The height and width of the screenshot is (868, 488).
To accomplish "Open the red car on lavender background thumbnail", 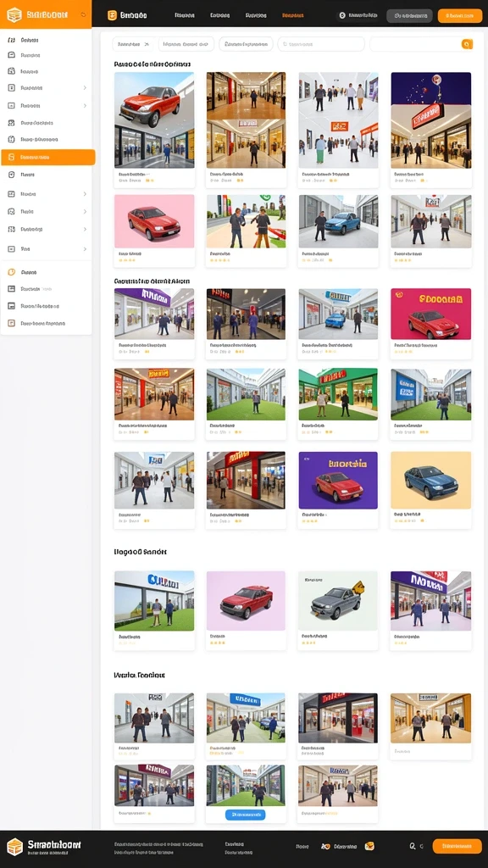I will 247,601.
